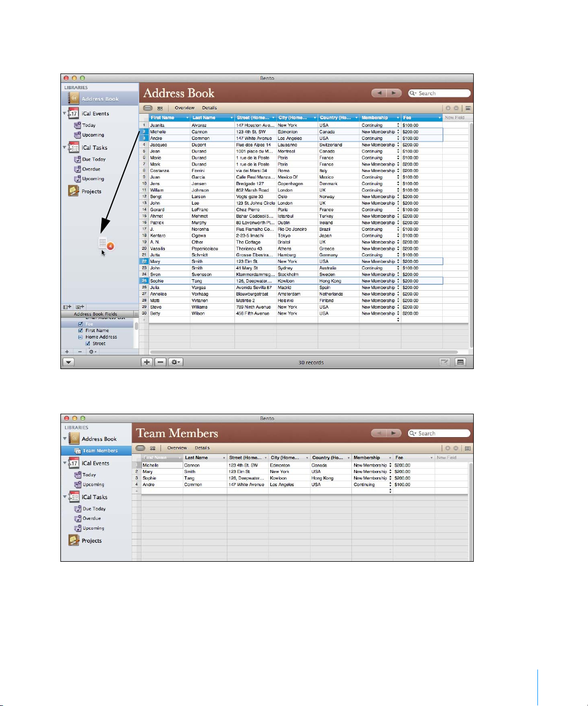This screenshot has height=706, width=588.
Task: Switch to Details form in Address Book
Action: pyautogui.click(x=209, y=108)
